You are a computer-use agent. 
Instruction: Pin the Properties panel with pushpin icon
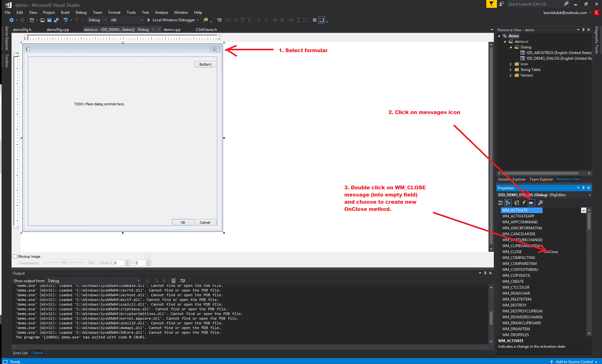tap(583, 188)
